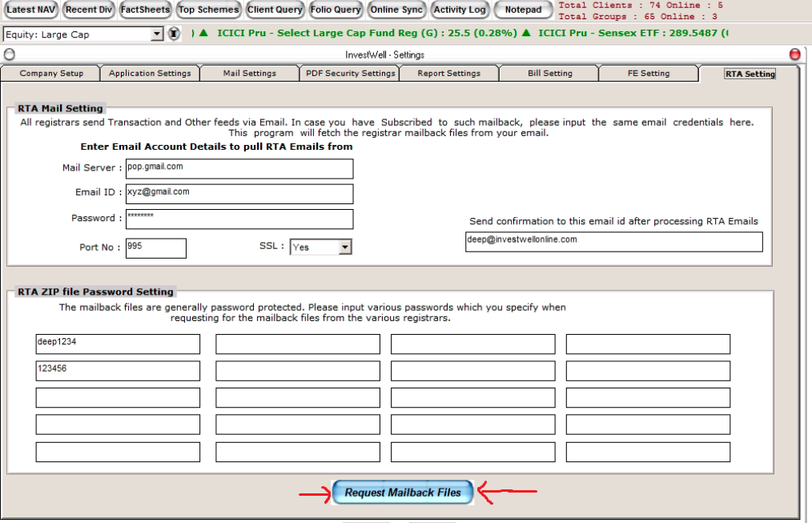Open Top Schemes toolbar button
812x523 pixels.
(209, 10)
